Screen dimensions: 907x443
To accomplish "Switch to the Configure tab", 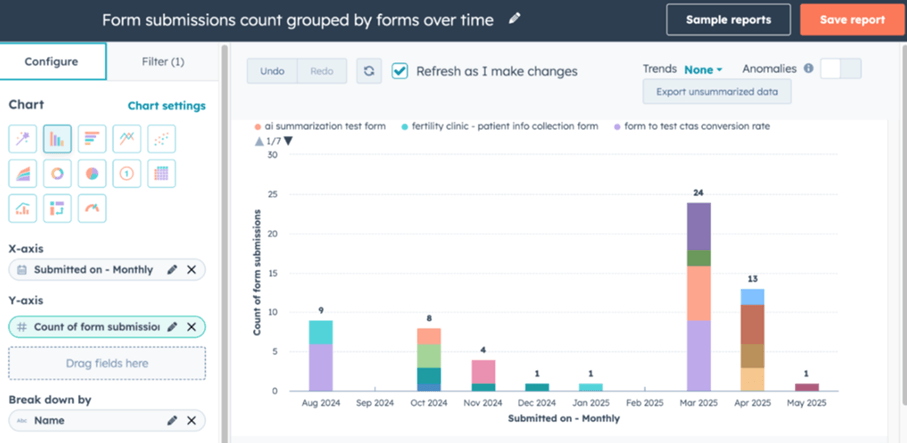I will (x=53, y=61).
